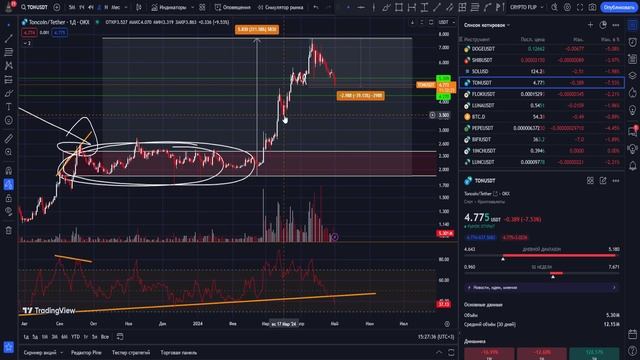
Task: Select BTC.D in the watchlist
Action: (x=542, y=117)
